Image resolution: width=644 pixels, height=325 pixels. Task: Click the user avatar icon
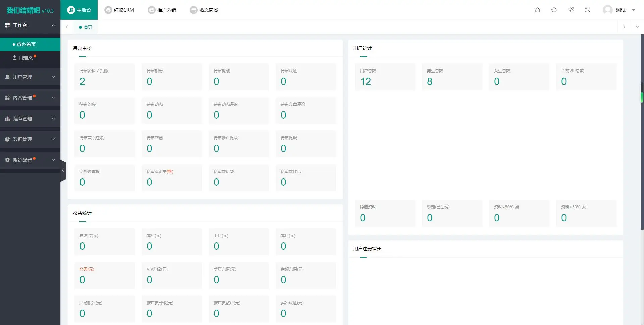click(607, 10)
